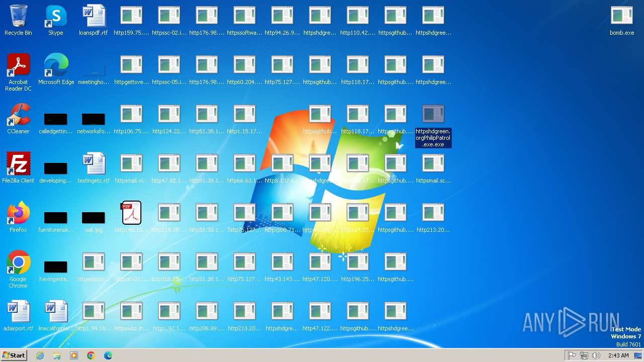This screenshot has width=644, height=362.
Task: Select the httpsmail.vi file icon
Action: 131,168
